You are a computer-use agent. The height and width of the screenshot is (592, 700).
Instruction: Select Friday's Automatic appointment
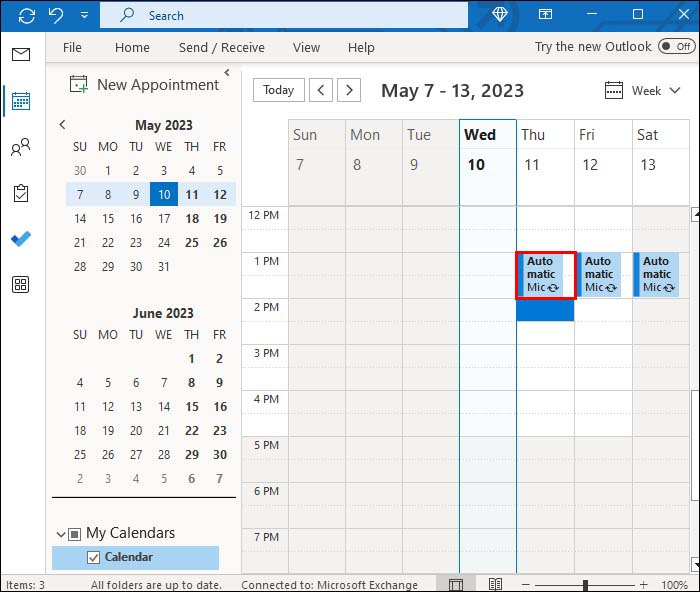pos(600,275)
